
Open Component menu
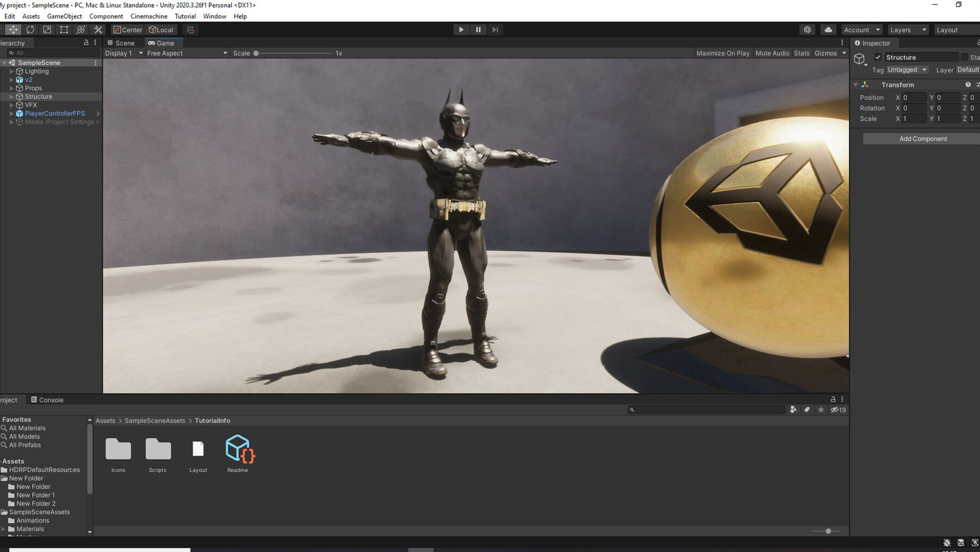(106, 16)
